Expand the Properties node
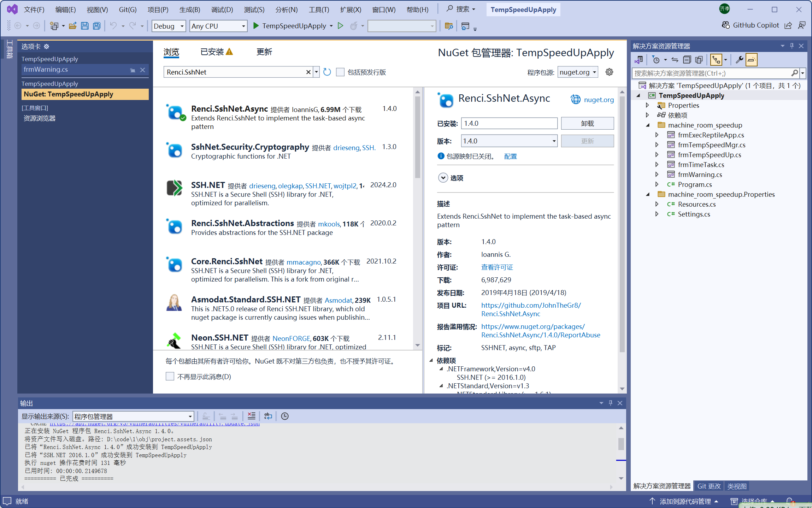This screenshot has width=812, height=508. pyautogui.click(x=647, y=105)
